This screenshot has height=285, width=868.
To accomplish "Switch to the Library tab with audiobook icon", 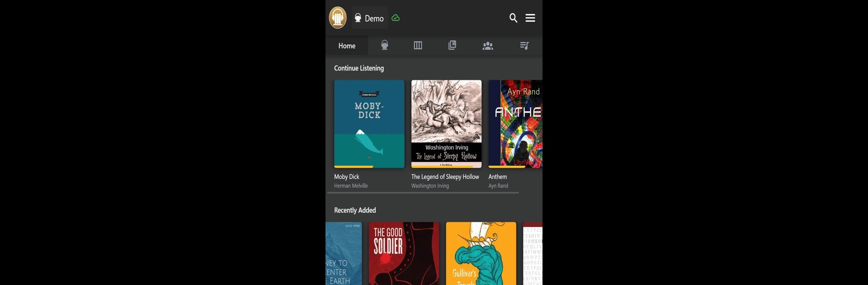I will click(384, 45).
